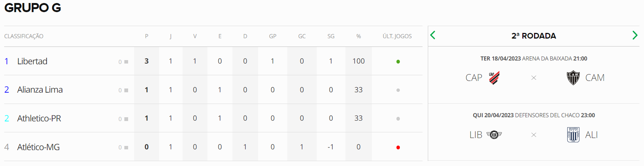Viewport: 644px width, 166px height.
Task: Click the position variation indicator beside Atlético-MG
Action: [123, 147]
